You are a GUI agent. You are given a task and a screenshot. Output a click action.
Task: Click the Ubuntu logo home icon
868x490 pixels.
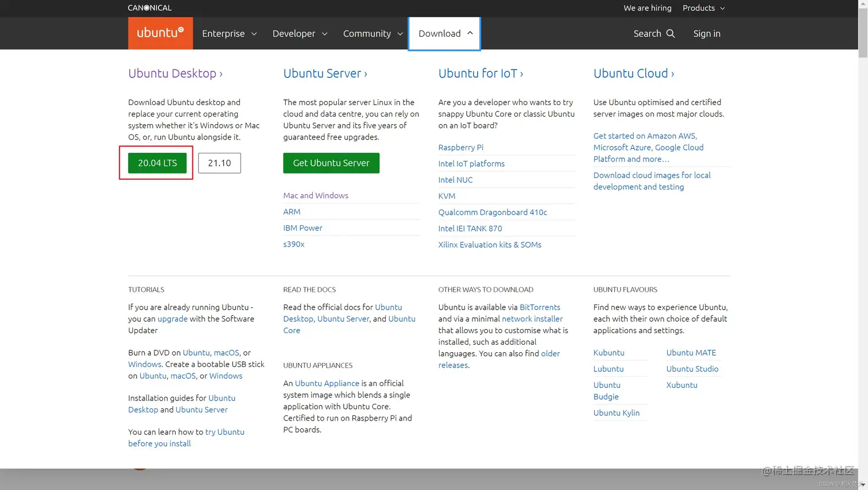[x=160, y=33]
